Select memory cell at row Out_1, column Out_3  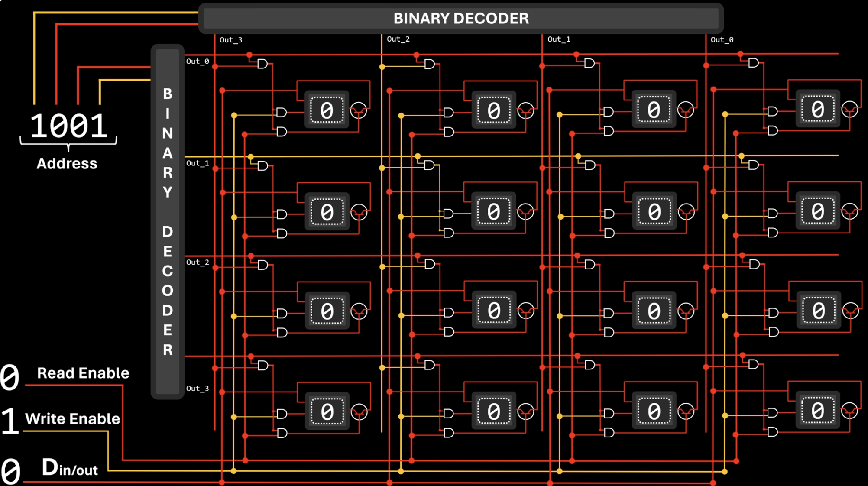point(327,211)
